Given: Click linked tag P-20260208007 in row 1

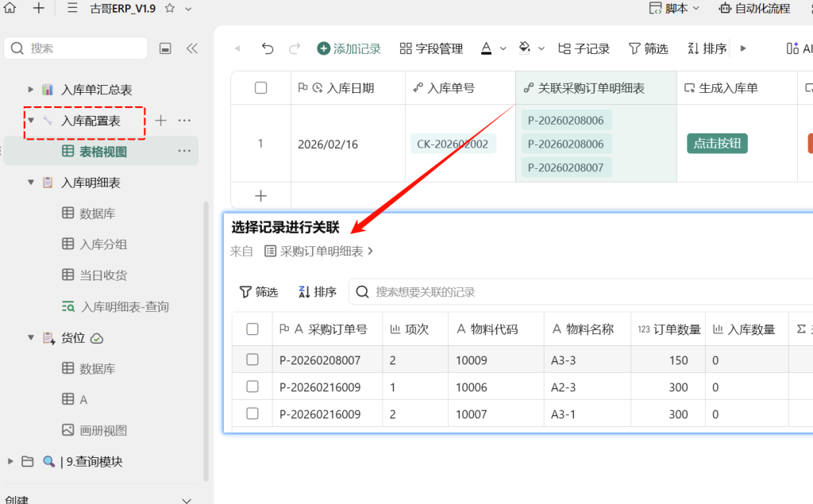Looking at the screenshot, I should point(565,167).
